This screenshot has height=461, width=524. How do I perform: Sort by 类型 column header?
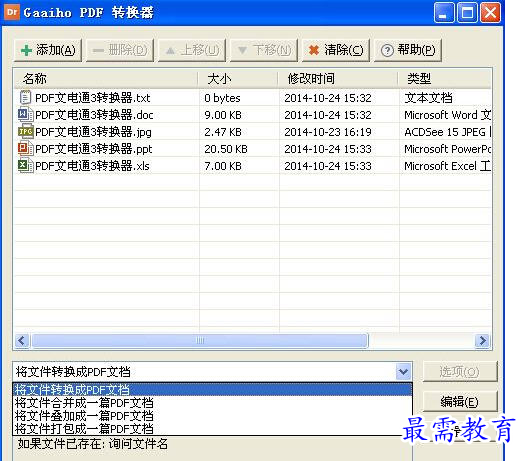444,79
